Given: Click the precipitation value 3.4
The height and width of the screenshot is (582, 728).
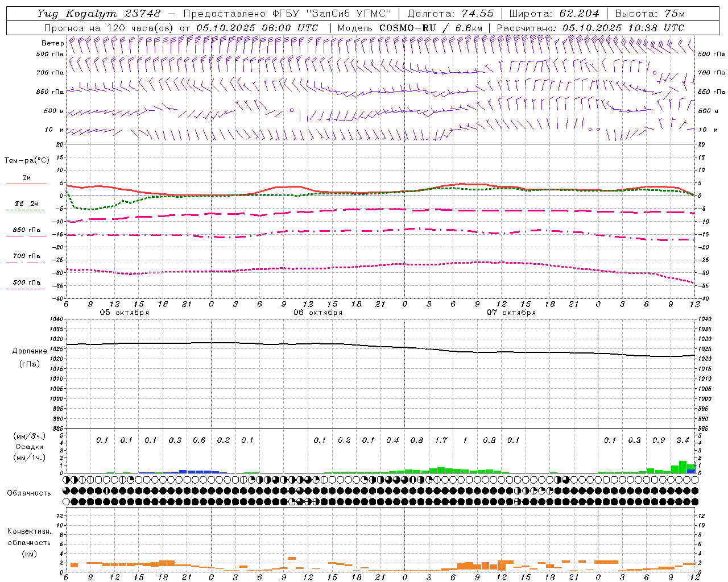Looking at the screenshot, I should click(682, 440).
